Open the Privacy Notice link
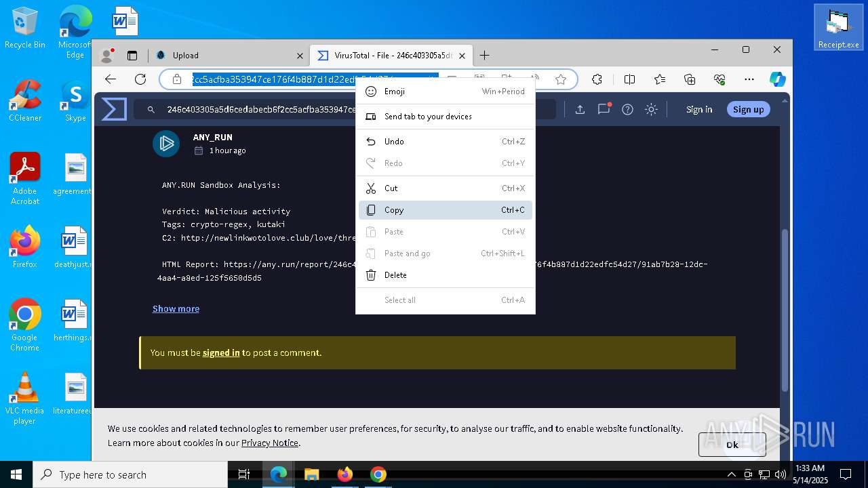 [x=270, y=443]
